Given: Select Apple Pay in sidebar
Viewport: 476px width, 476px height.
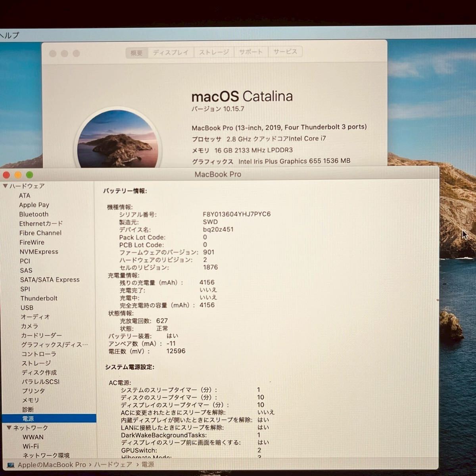Looking at the screenshot, I should (x=34, y=205).
